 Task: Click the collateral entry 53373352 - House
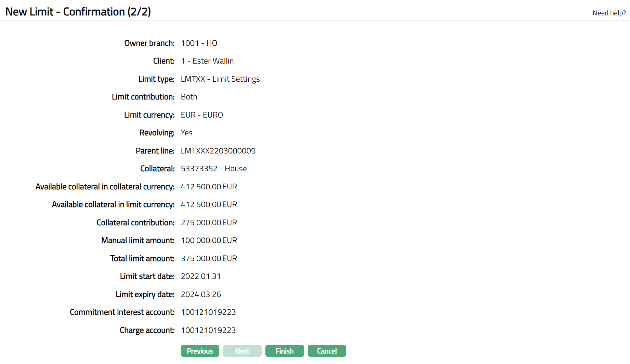click(213, 168)
